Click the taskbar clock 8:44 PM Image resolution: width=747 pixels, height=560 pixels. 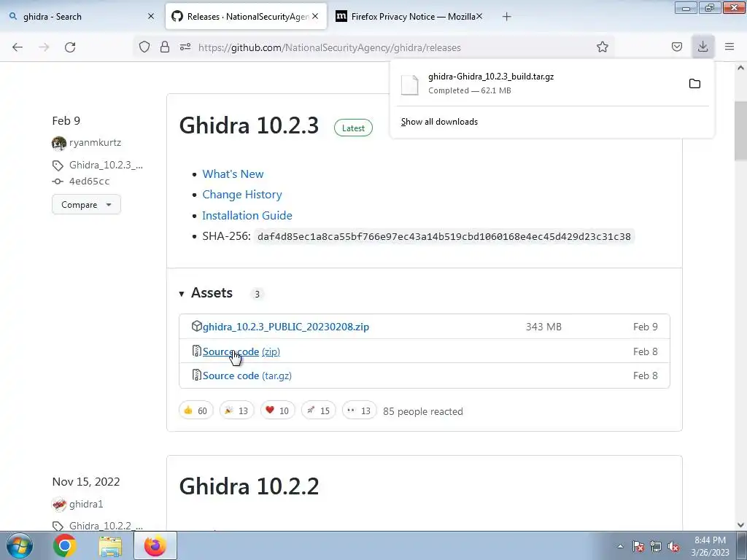(x=710, y=546)
